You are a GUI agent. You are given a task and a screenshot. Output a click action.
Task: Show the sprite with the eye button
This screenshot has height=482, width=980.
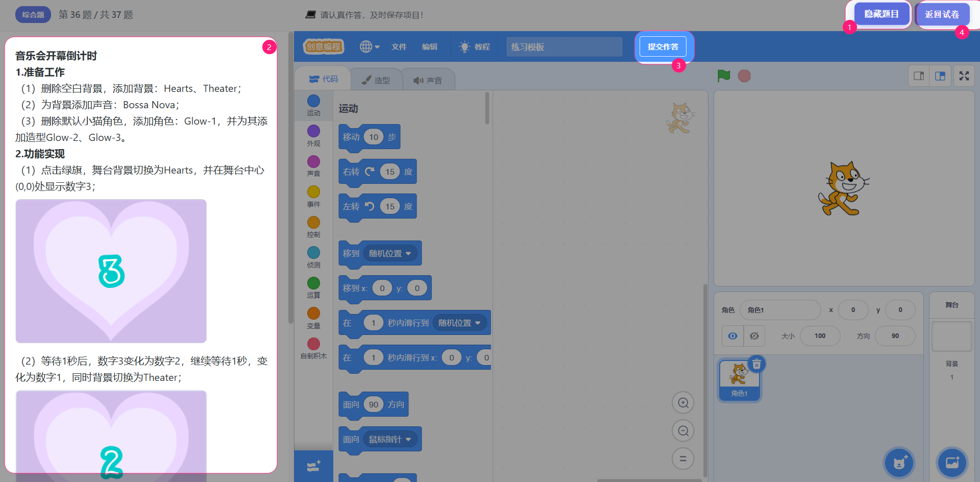pos(732,336)
